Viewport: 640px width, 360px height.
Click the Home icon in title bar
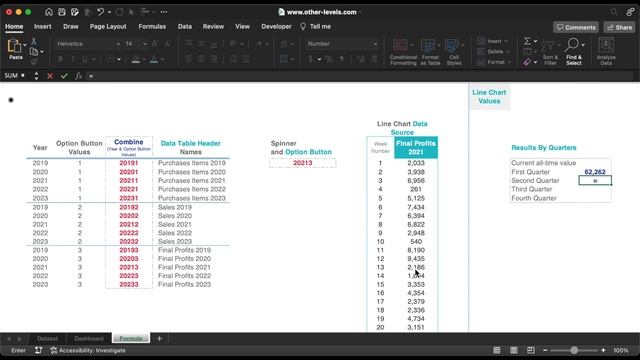[49, 12]
